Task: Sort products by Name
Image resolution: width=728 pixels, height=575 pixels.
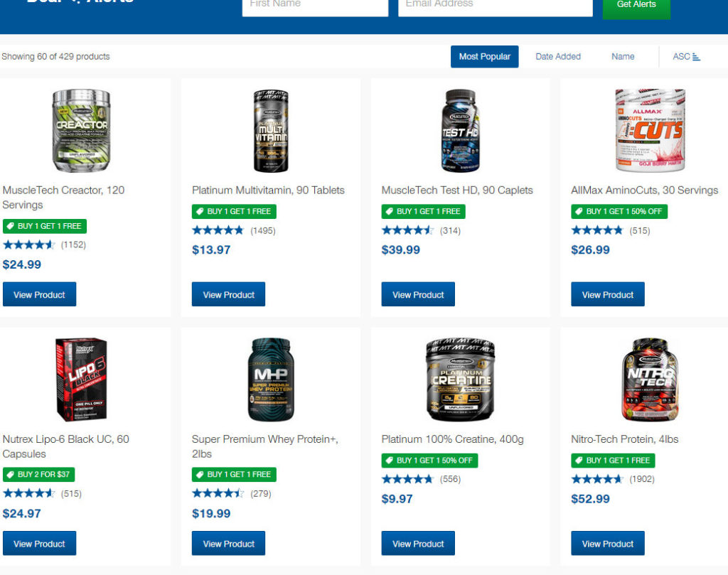Action: (623, 57)
